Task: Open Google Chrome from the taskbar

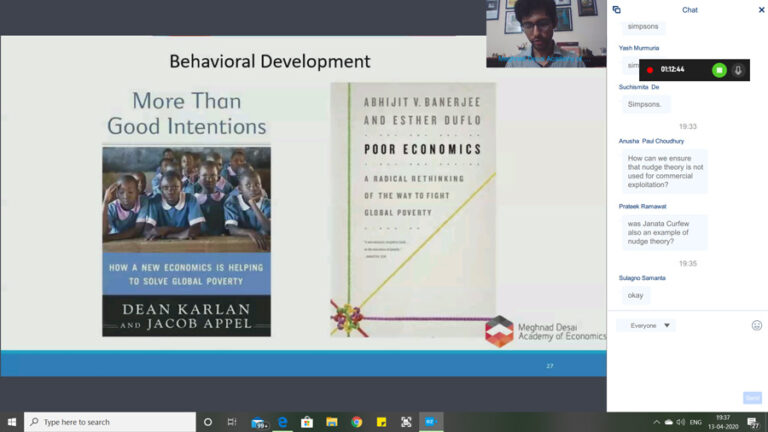Action: pyautogui.click(x=357, y=422)
